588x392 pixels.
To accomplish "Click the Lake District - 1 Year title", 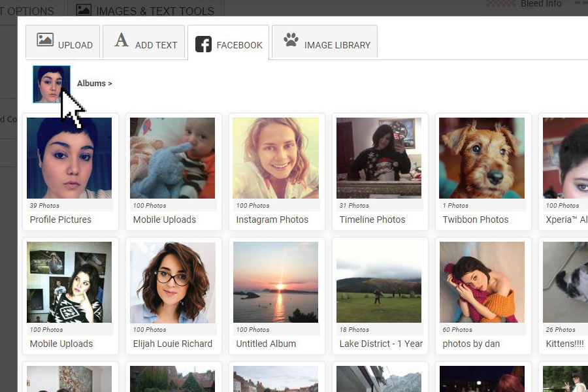I will point(381,344).
